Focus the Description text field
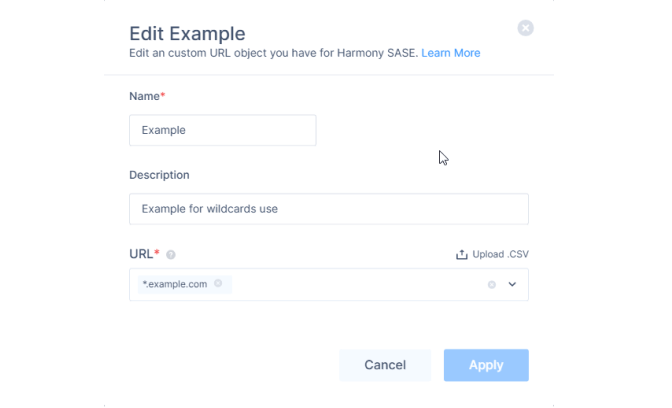Screen dimensions: 672x408 tap(329, 209)
